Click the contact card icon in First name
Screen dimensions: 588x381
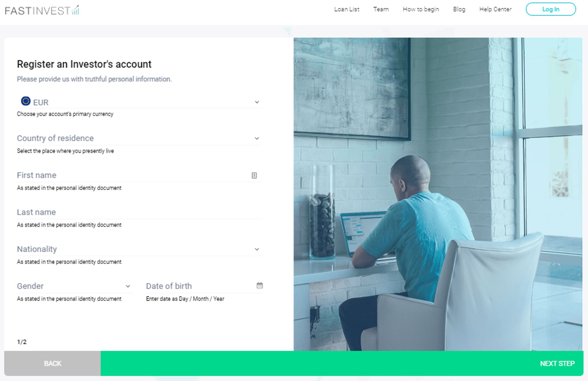click(x=254, y=176)
